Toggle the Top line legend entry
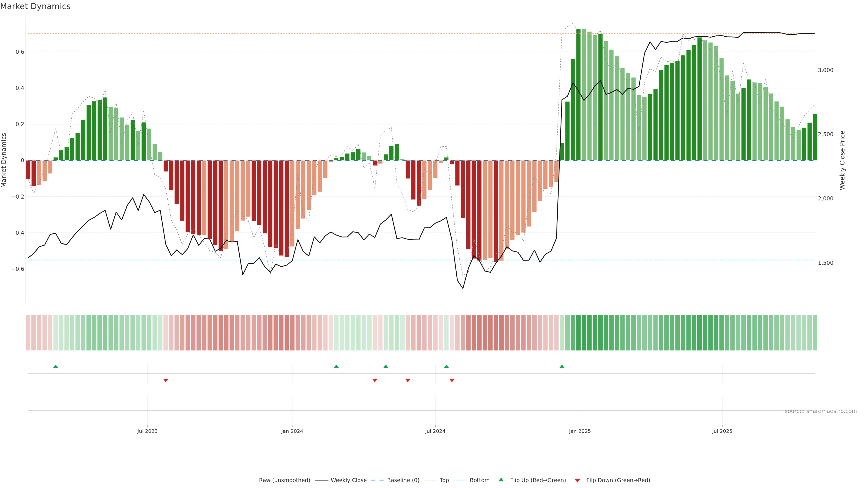 coord(444,480)
